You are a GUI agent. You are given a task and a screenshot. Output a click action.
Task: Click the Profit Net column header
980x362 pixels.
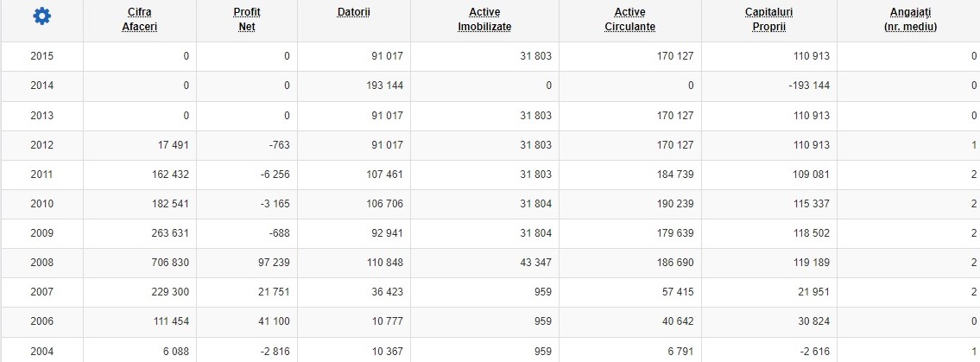[x=247, y=19]
